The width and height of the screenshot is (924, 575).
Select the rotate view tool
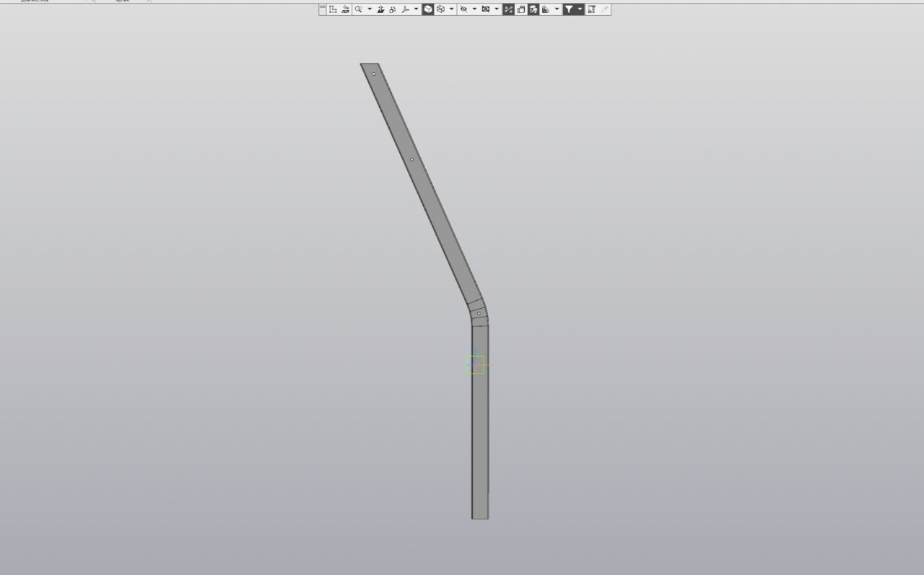click(393, 9)
